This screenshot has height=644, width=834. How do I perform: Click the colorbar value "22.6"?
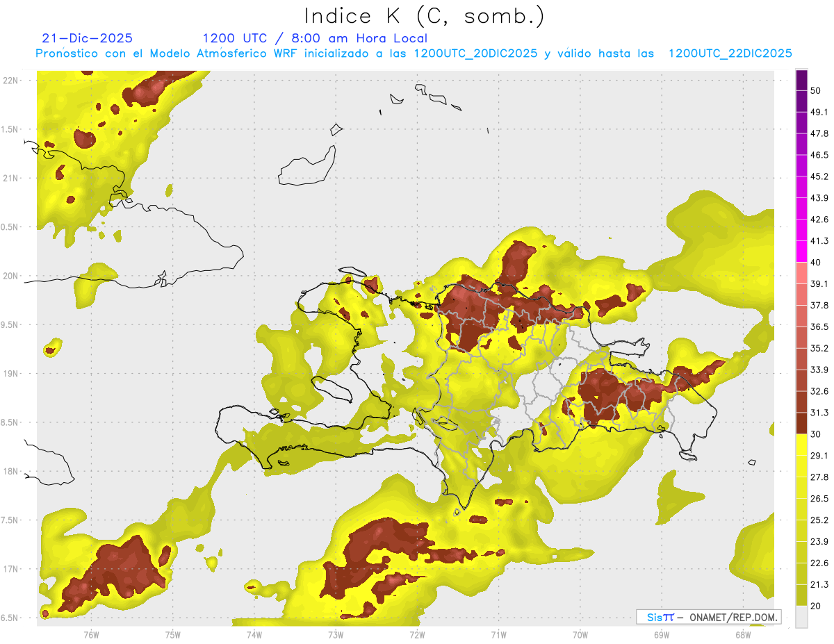pos(819,563)
